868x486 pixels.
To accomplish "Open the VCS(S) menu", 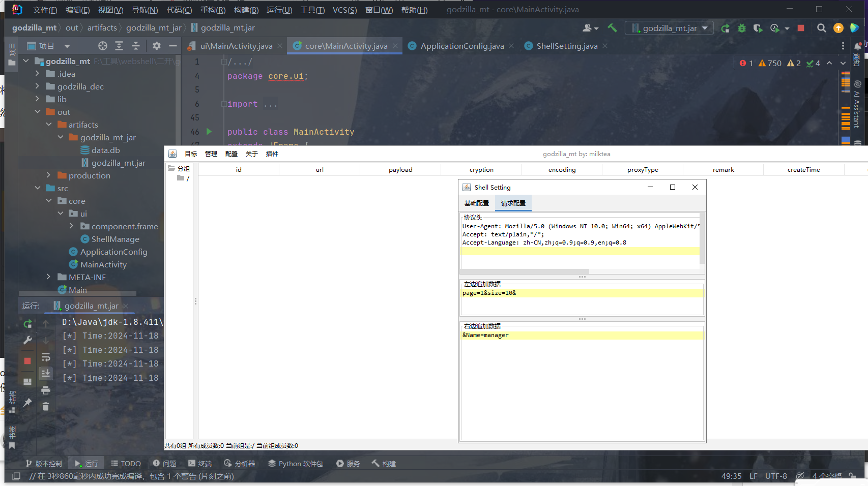I will tap(344, 10).
